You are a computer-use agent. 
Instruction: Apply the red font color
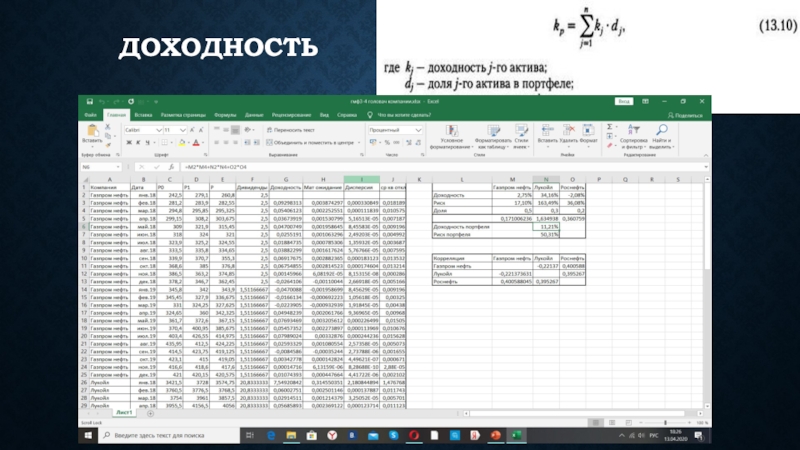point(196,143)
